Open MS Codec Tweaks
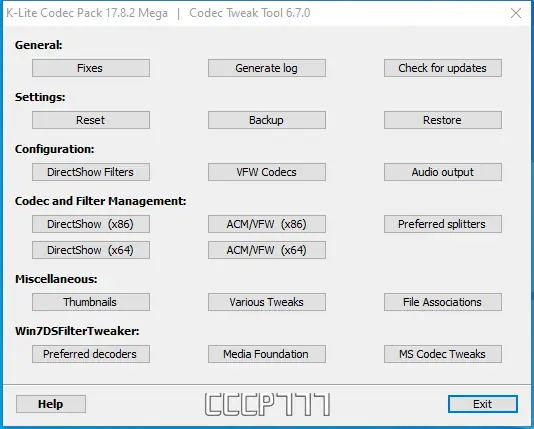534x429 pixels. (x=443, y=354)
